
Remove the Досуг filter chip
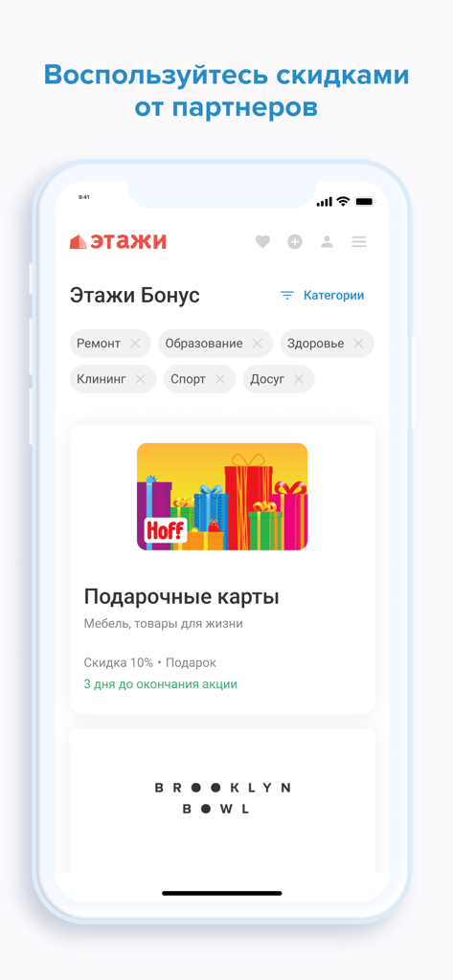[299, 379]
